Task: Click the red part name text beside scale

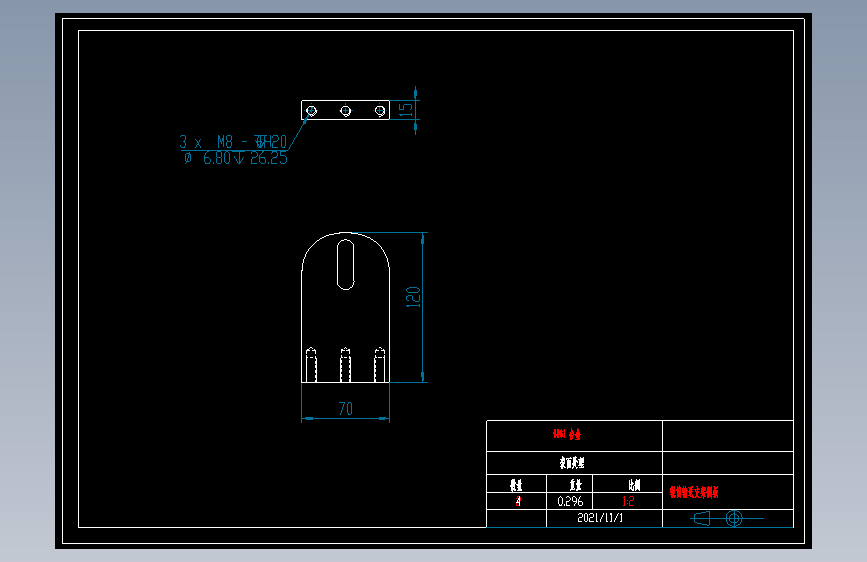Action: click(x=694, y=492)
